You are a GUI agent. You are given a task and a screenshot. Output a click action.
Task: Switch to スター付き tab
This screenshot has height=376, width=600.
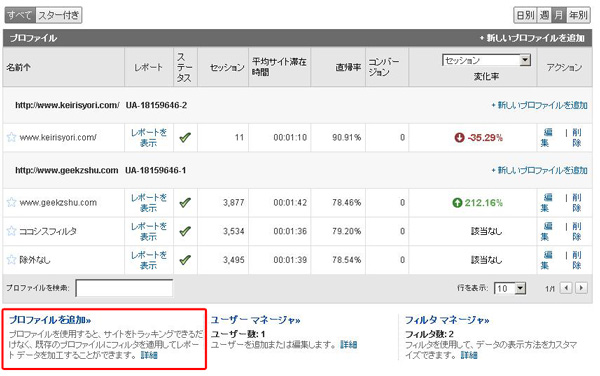pos(59,15)
